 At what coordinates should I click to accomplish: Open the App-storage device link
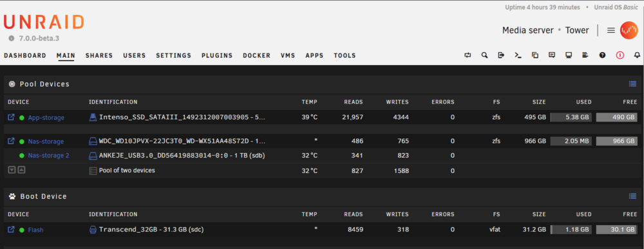[46, 118]
